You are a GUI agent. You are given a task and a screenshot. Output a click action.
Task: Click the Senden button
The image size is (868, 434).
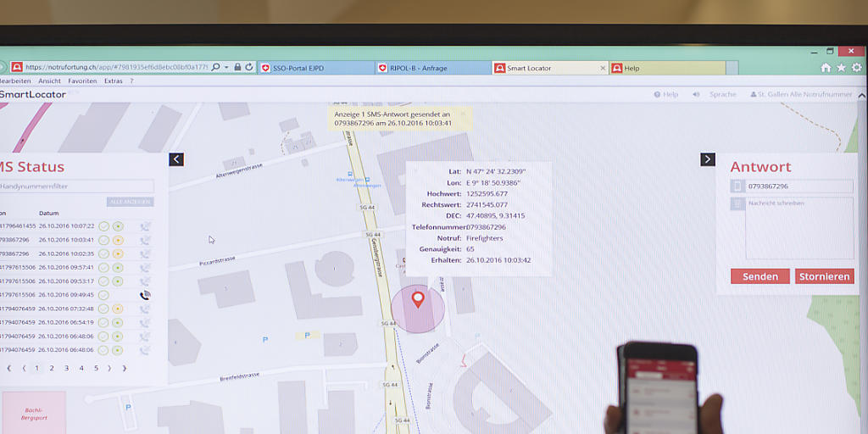coord(760,276)
